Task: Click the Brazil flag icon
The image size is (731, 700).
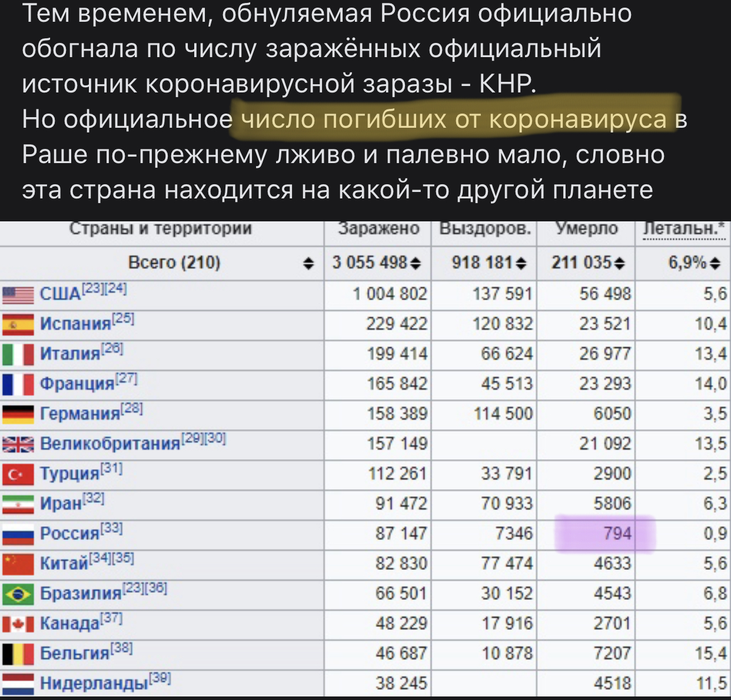Action: [18, 594]
